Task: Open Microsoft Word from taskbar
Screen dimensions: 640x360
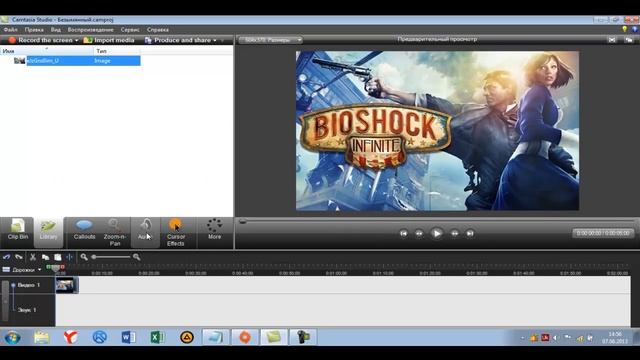Action: [129, 338]
